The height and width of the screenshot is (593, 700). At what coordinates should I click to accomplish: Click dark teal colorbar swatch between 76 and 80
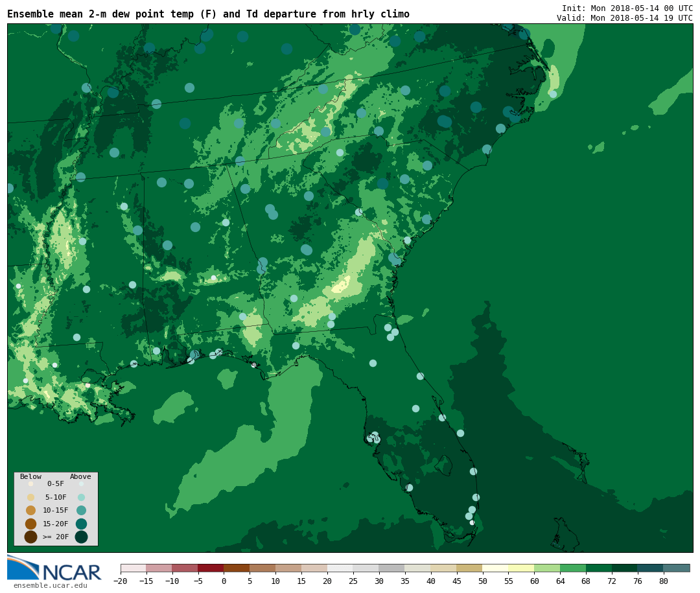coord(651,568)
